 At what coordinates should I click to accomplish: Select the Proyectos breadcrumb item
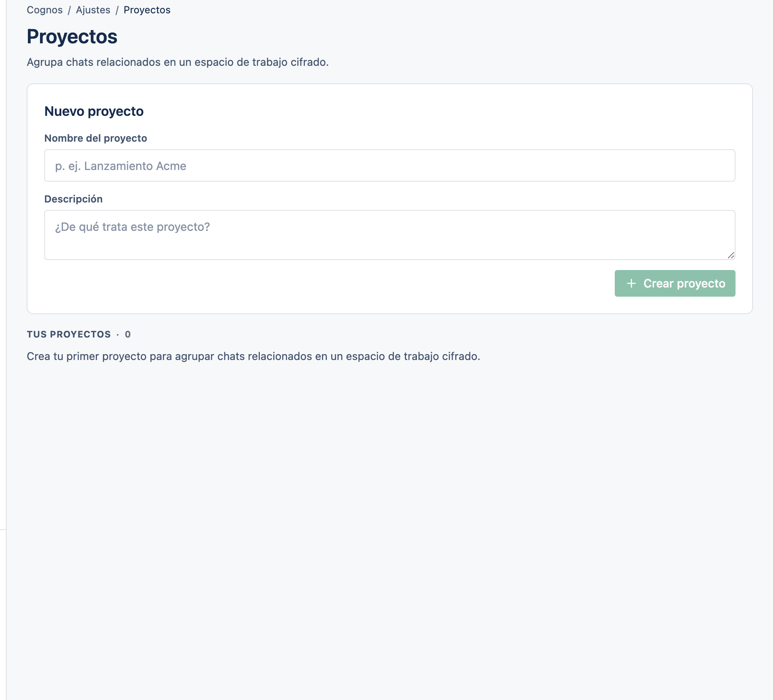coord(147,10)
